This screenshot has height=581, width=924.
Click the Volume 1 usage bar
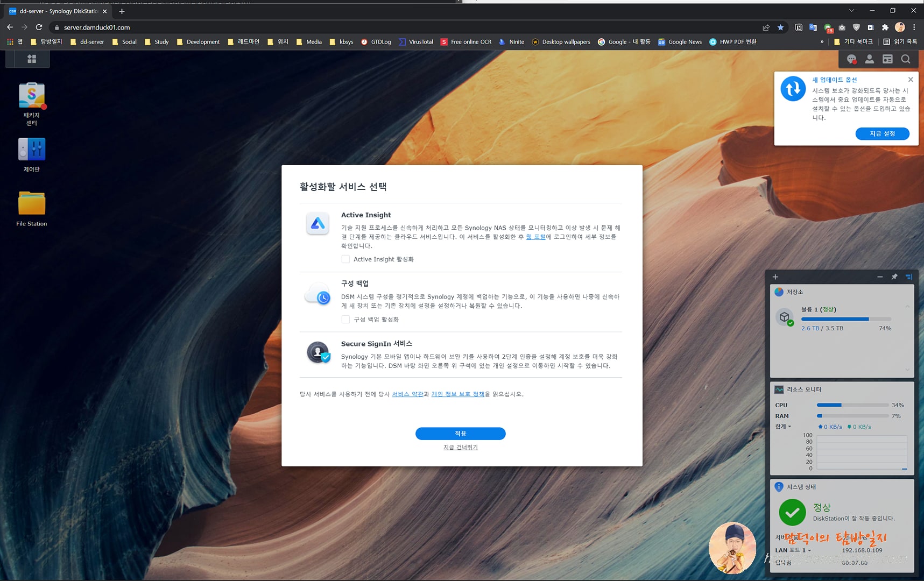point(846,320)
